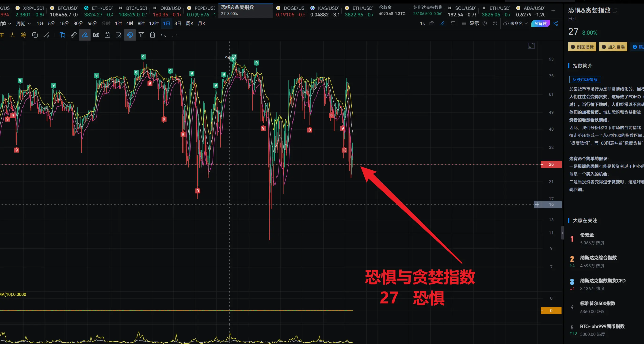This screenshot has height=344, width=644.
Task: Share the chart via share icon
Action: coord(555,23)
